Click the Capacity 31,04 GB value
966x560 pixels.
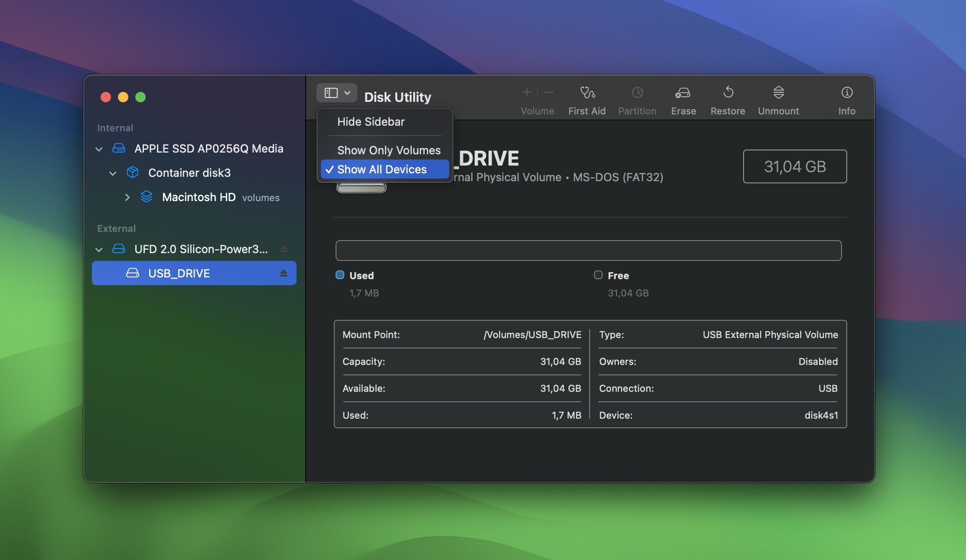click(x=561, y=361)
